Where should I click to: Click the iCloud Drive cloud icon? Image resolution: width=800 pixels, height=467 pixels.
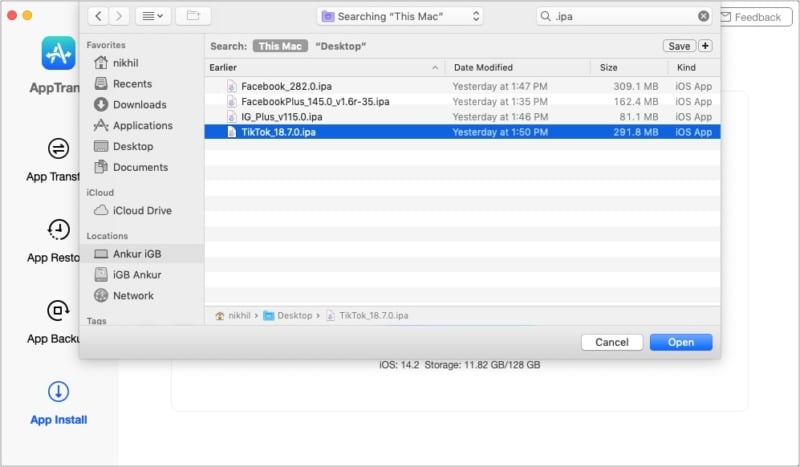click(x=101, y=210)
